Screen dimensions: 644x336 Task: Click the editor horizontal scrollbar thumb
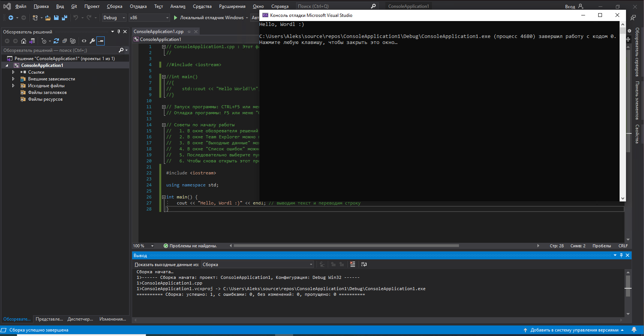pyautogui.click(x=346, y=246)
